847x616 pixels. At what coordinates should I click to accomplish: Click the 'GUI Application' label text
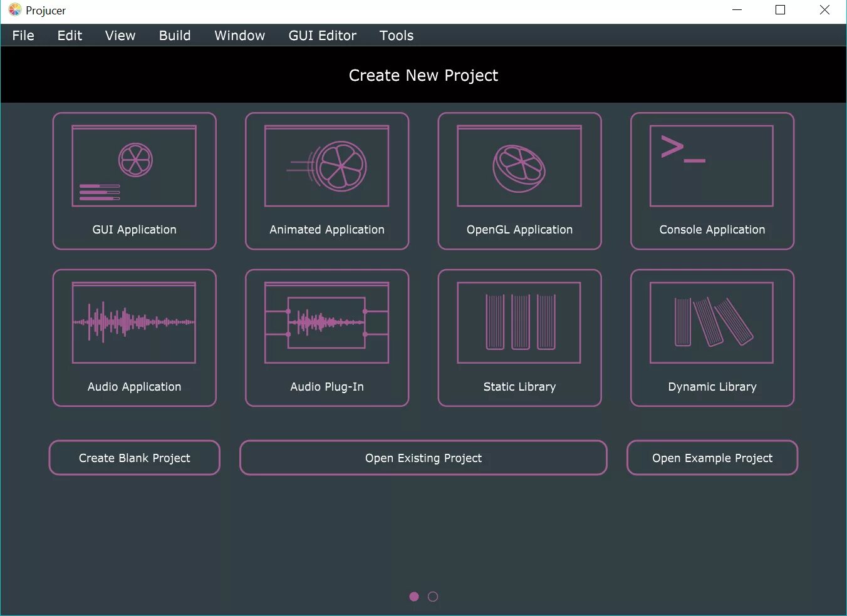pos(134,230)
